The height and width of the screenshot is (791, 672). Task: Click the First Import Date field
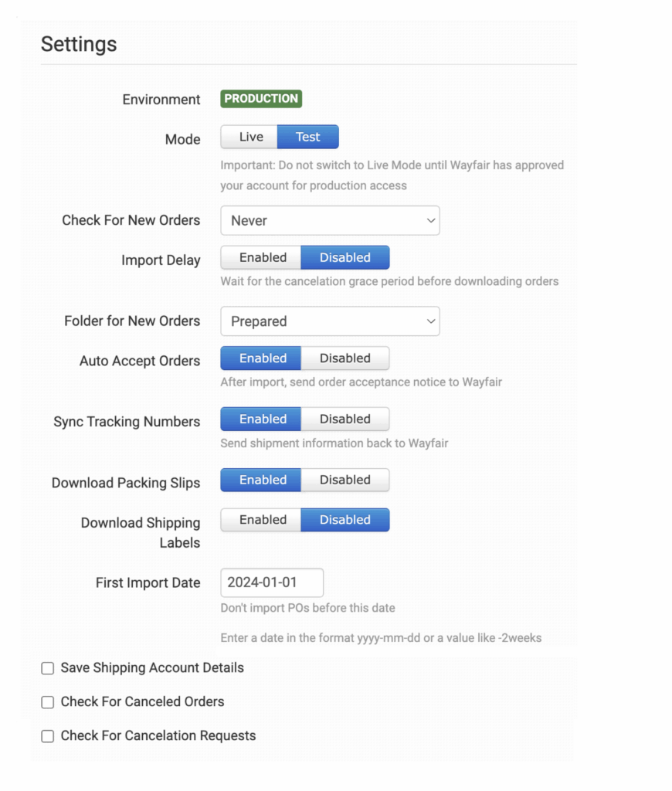point(272,582)
